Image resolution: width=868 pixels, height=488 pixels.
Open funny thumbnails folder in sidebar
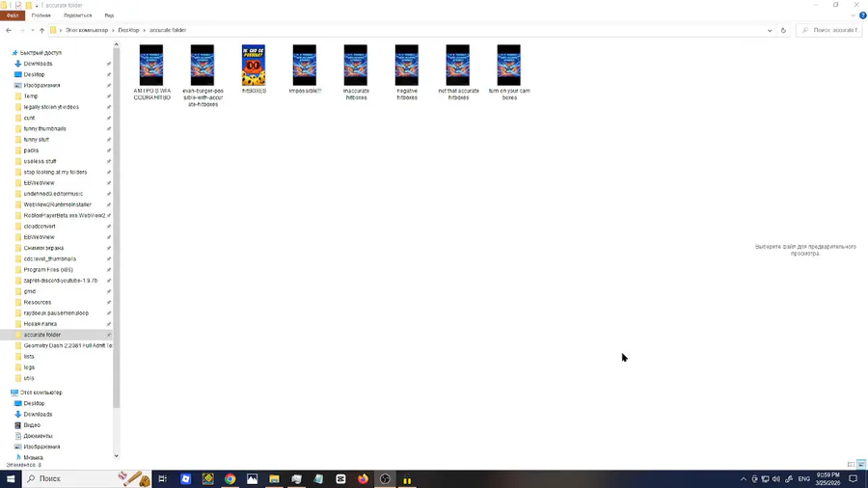[x=44, y=129]
